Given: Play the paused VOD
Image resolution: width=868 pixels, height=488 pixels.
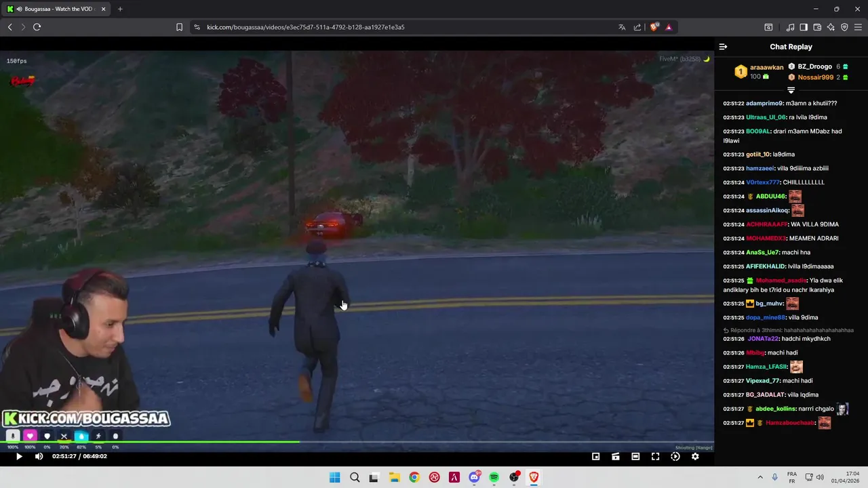Looking at the screenshot, I should 19,457.
